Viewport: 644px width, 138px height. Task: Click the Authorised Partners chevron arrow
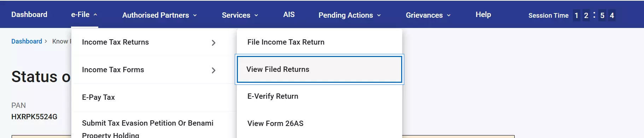[195, 16]
